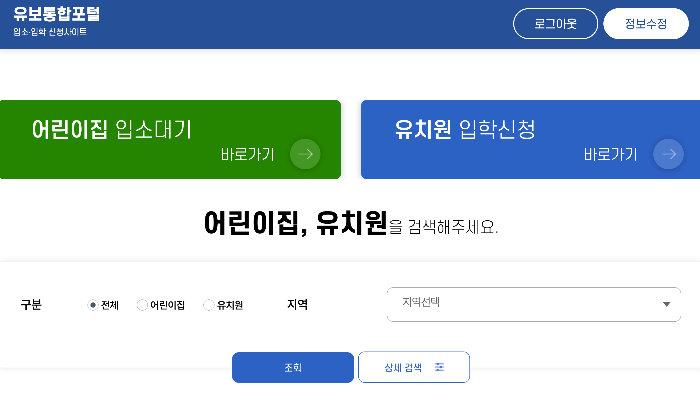The image size is (700, 410).
Task: Click the 구분 label
Action: [31, 305]
